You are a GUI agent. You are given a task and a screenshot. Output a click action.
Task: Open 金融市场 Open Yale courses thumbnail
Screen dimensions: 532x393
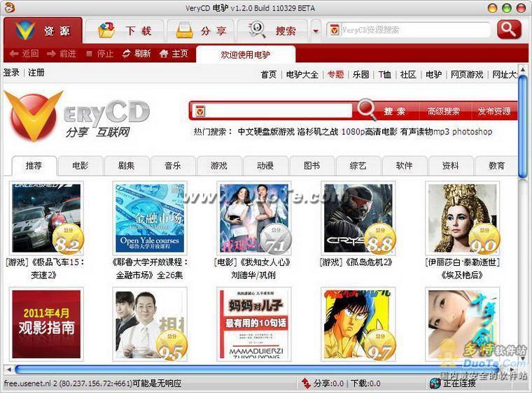click(150, 218)
